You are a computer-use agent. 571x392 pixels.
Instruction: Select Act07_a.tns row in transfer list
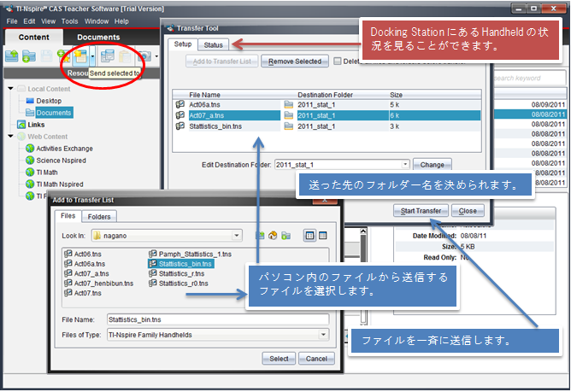327,115
